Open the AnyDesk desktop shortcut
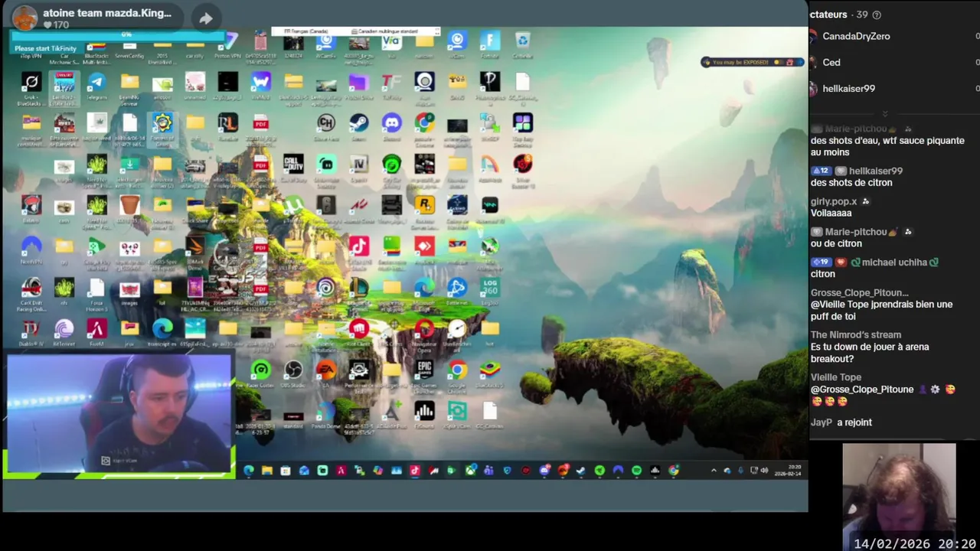Viewport: 980px width, 551px height. pos(424,246)
